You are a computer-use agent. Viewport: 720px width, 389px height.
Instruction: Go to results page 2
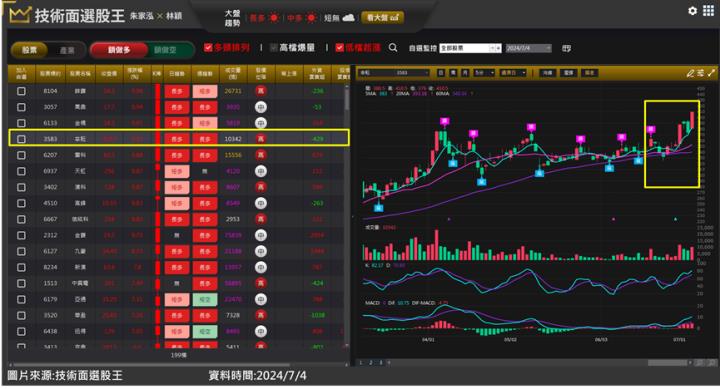(x=371, y=362)
